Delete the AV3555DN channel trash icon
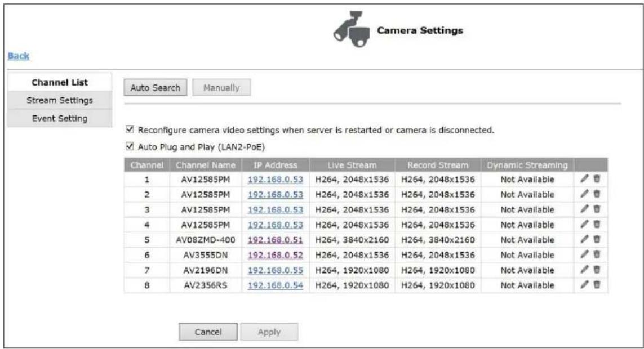 click(597, 254)
